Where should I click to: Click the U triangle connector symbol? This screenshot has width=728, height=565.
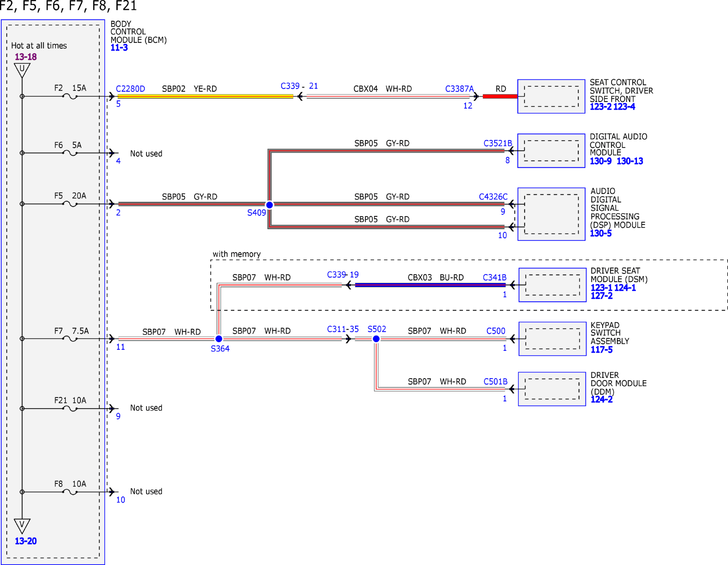coord(22,70)
